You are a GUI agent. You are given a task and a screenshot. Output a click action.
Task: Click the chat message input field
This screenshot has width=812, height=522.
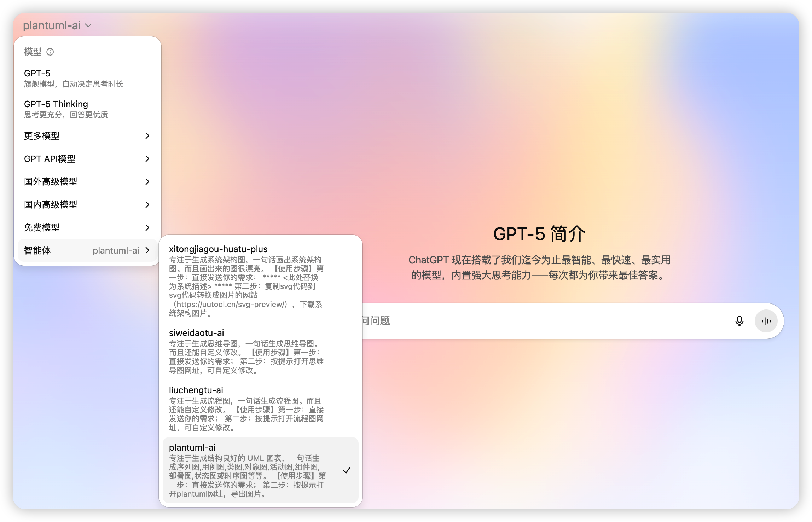(530, 321)
